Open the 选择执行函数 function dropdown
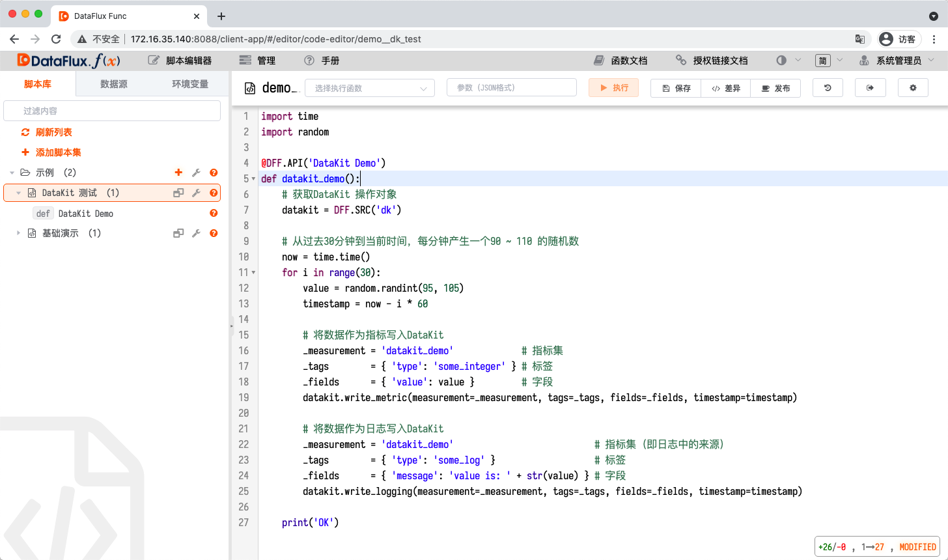 (370, 88)
